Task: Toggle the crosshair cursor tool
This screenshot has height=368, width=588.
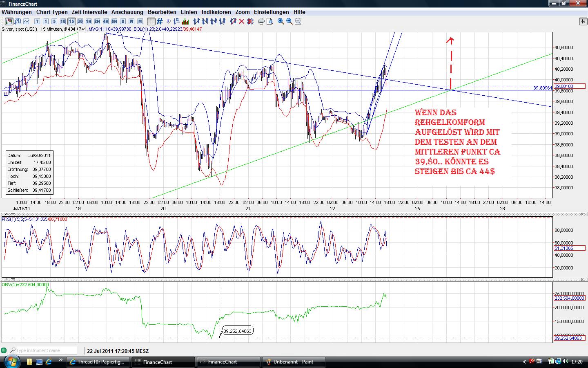Action: [151, 21]
